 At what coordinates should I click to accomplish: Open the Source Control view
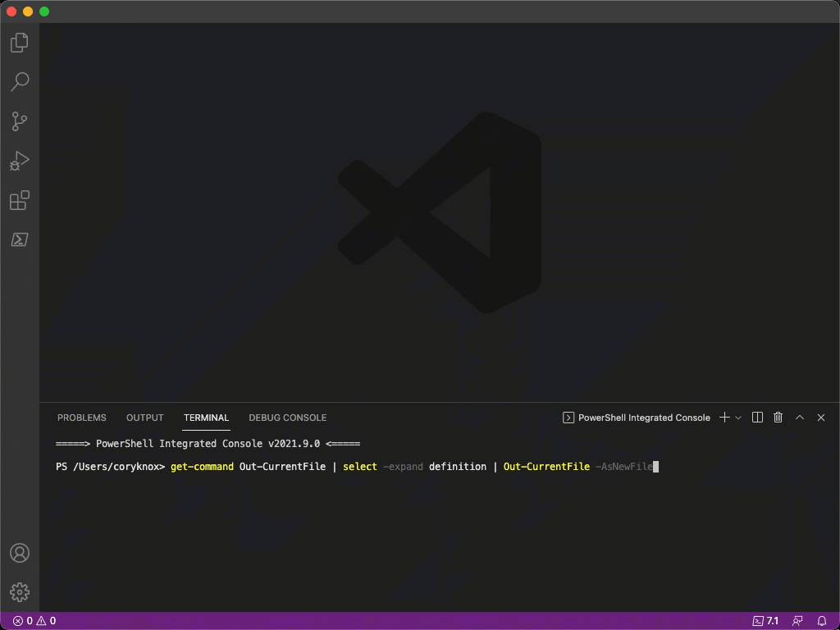point(20,121)
